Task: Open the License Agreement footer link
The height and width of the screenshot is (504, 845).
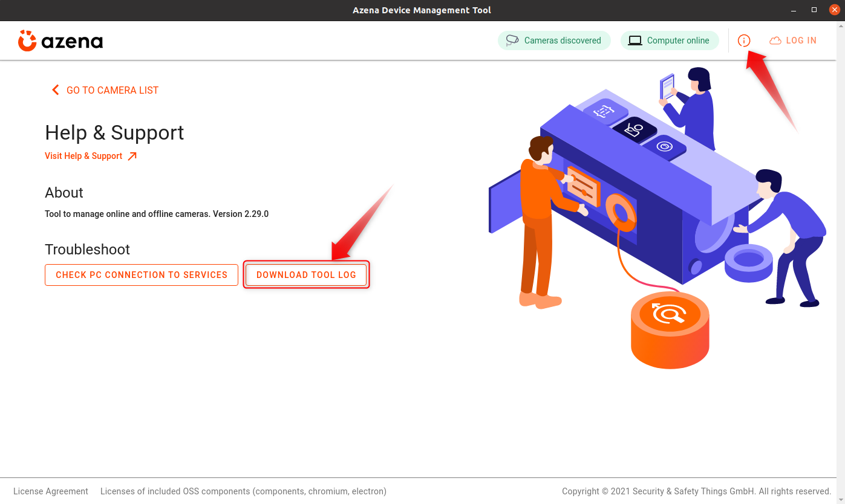Action: point(51,491)
